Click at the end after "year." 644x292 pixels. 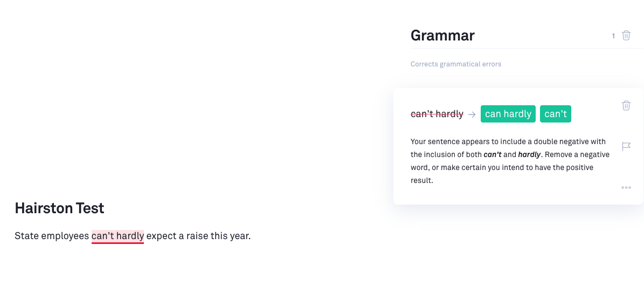251,236
